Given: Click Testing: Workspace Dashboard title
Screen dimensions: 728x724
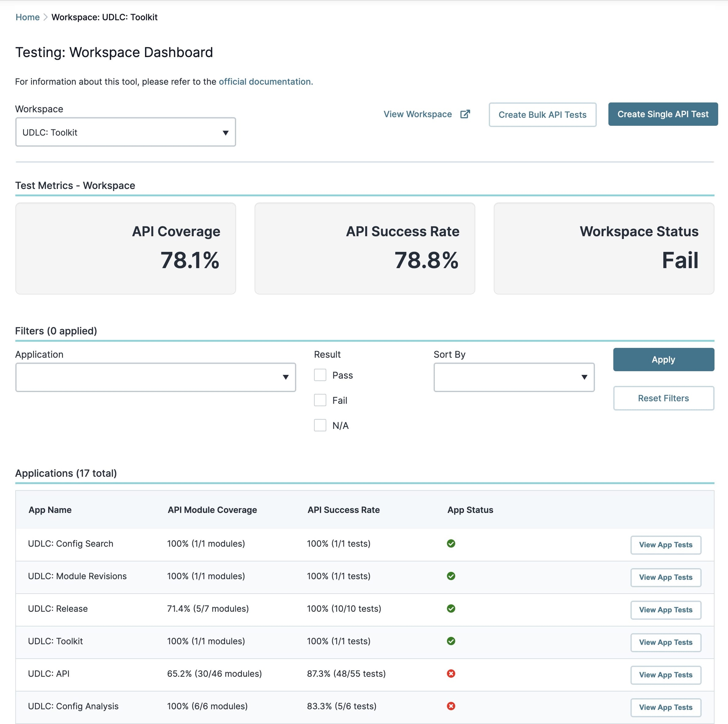Looking at the screenshot, I should pyautogui.click(x=114, y=52).
